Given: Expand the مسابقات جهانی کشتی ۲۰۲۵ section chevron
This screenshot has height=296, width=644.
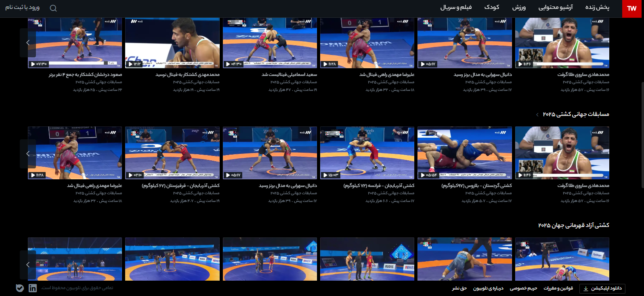Looking at the screenshot, I should click(537, 115).
